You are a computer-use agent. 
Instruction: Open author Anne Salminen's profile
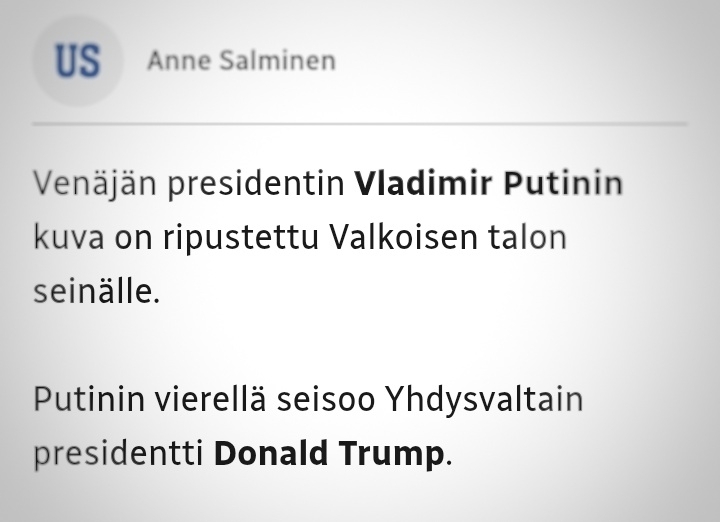[x=241, y=61]
